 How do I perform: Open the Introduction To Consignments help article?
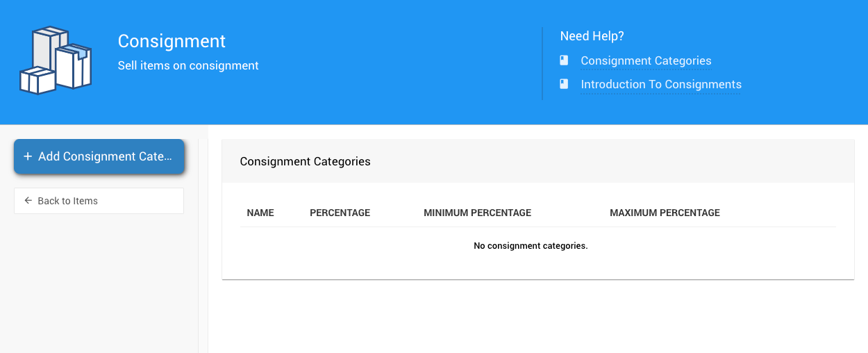coord(661,85)
